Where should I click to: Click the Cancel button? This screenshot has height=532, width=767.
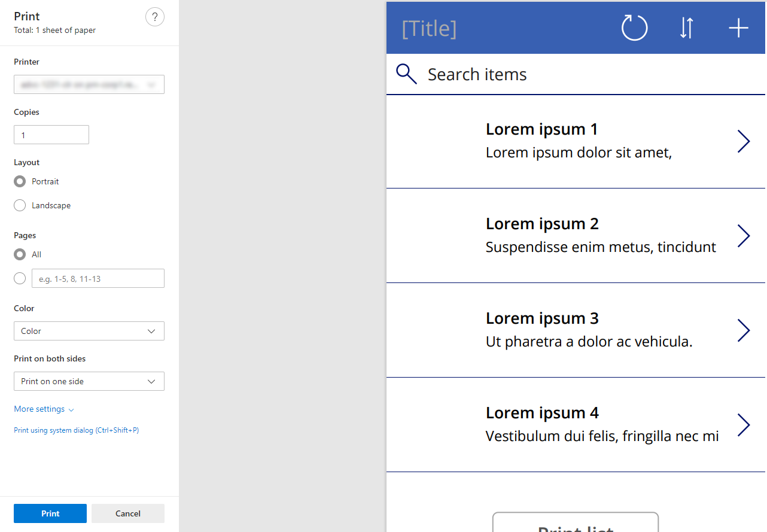coord(127,513)
